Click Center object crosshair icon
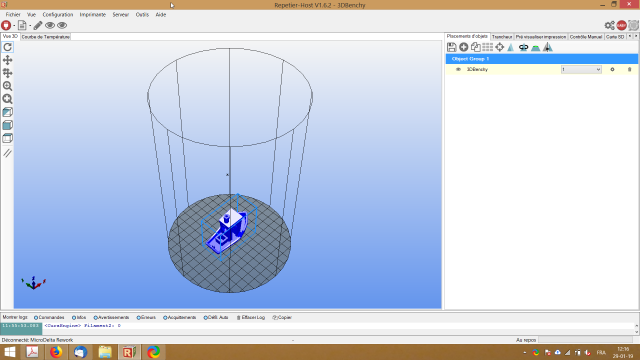Viewport: 640px width, 360px height. [500, 47]
